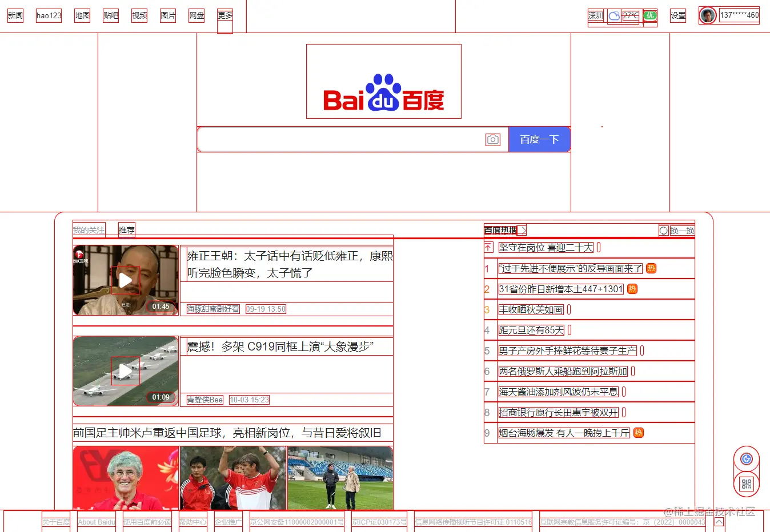Image resolution: width=770 pixels, height=532 pixels.
Task: Open article 前国足主帅米卢重返中国足球
Action: click(x=227, y=433)
